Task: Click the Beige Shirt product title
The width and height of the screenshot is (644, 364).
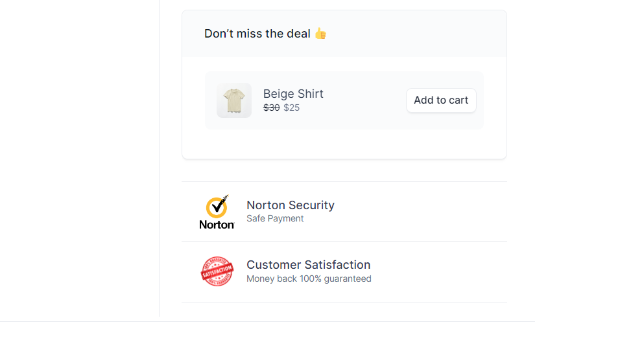Action: [x=293, y=93]
